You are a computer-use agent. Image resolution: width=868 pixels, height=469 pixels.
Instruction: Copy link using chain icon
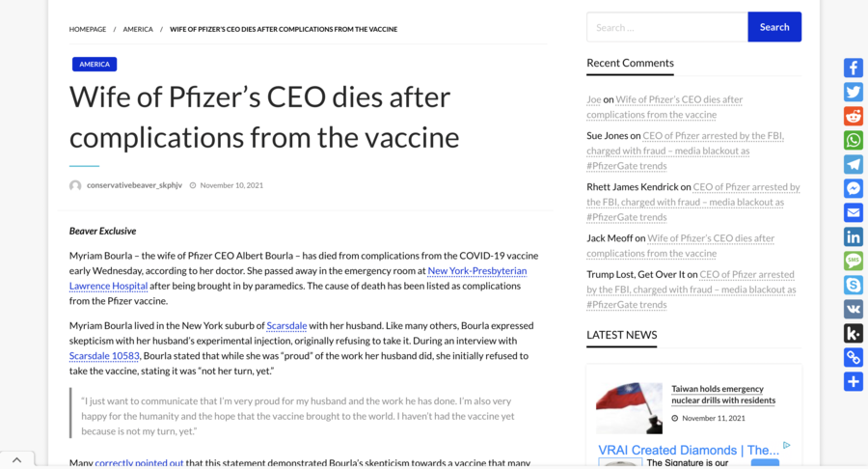tap(854, 357)
